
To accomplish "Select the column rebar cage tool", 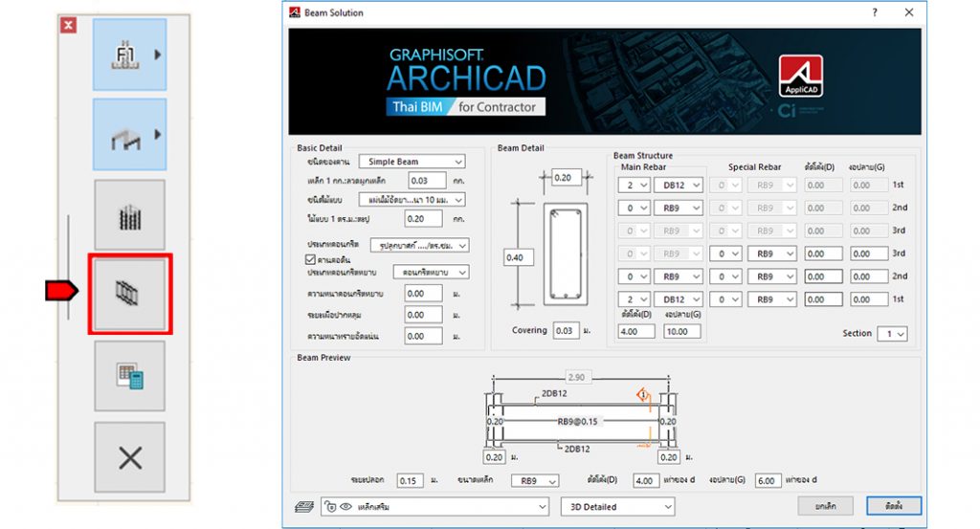I will pos(130,215).
